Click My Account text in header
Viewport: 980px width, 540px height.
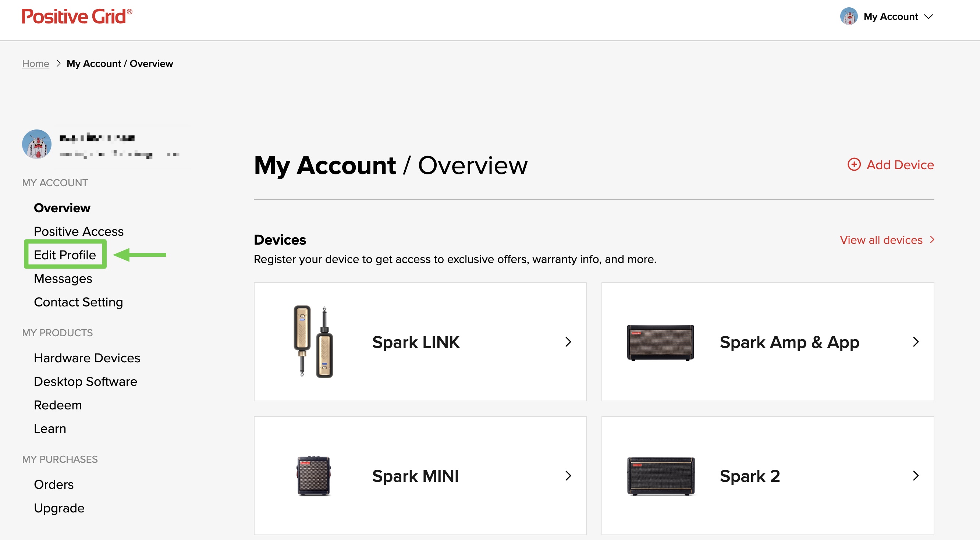891,17
